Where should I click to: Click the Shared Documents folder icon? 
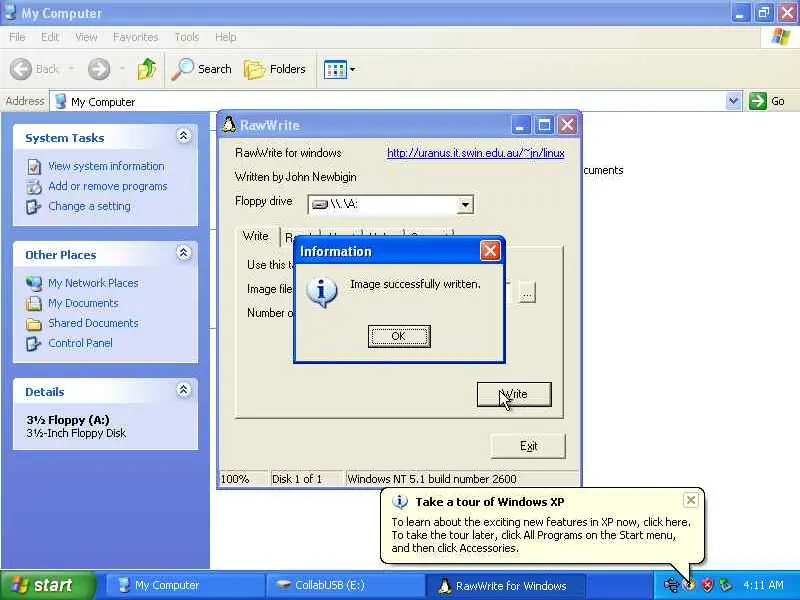click(x=34, y=323)
